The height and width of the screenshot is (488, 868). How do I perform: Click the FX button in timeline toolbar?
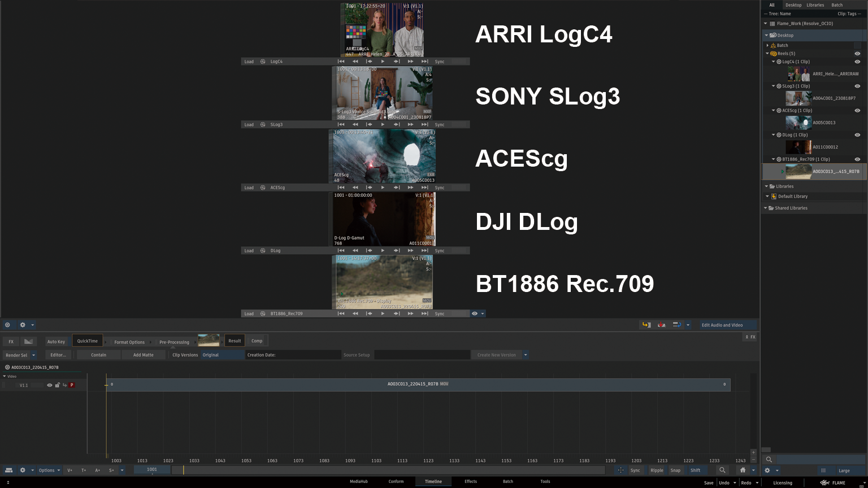tap(11, 342)
